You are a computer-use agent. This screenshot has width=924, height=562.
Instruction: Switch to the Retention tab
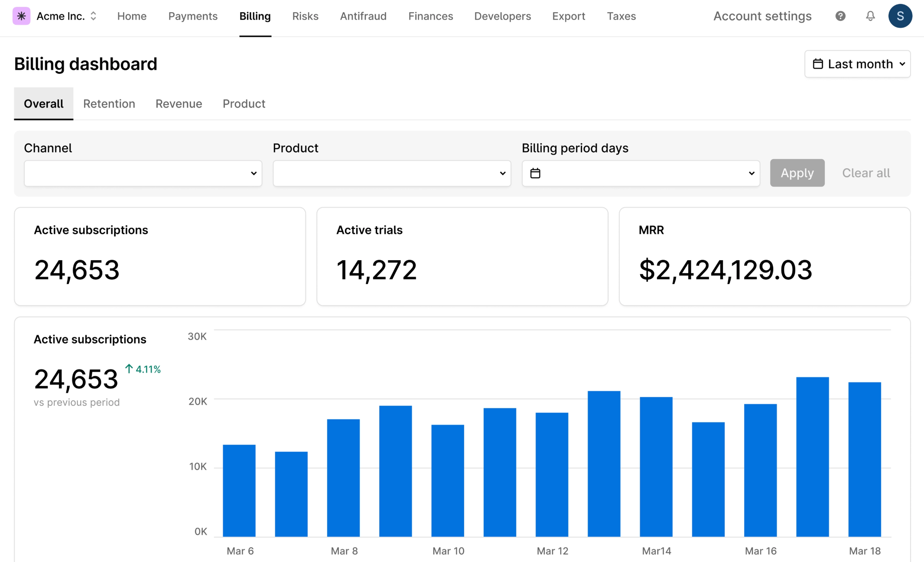109,104
